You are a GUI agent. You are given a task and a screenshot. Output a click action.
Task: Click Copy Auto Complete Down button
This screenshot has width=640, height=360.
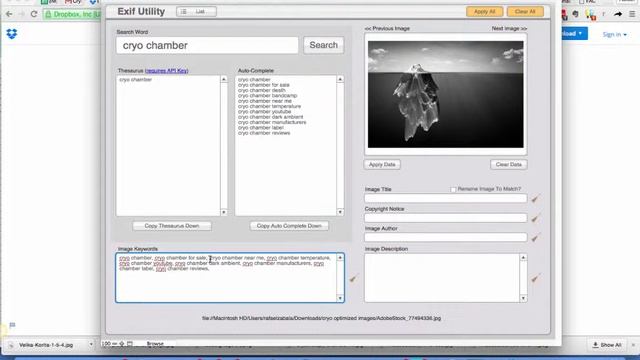click(289, 226)
